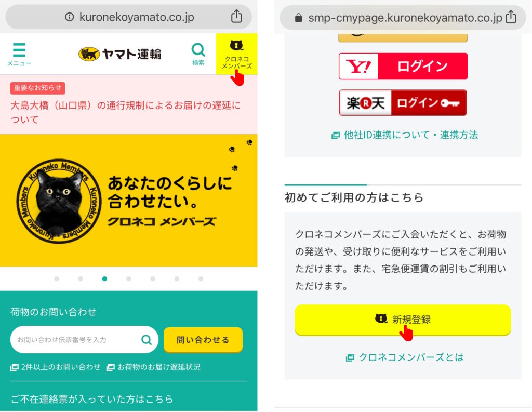Click share icon beside kuronekoyamato.co.jp address
Viewport: 532px width, 412px height.
[x=236, y=16]
